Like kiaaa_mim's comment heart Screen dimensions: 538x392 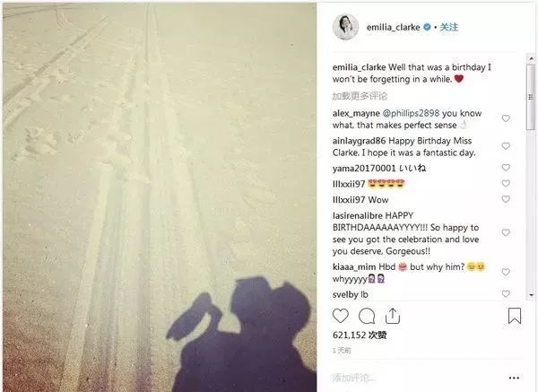[x=506, y=272]
